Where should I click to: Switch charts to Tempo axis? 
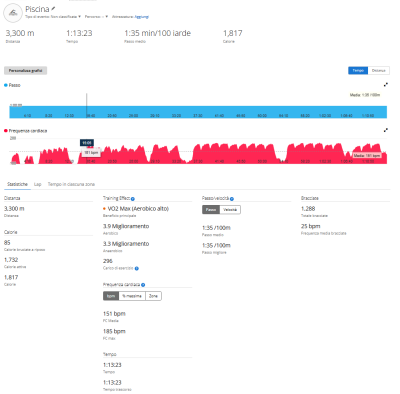click(x=358, y=70)
